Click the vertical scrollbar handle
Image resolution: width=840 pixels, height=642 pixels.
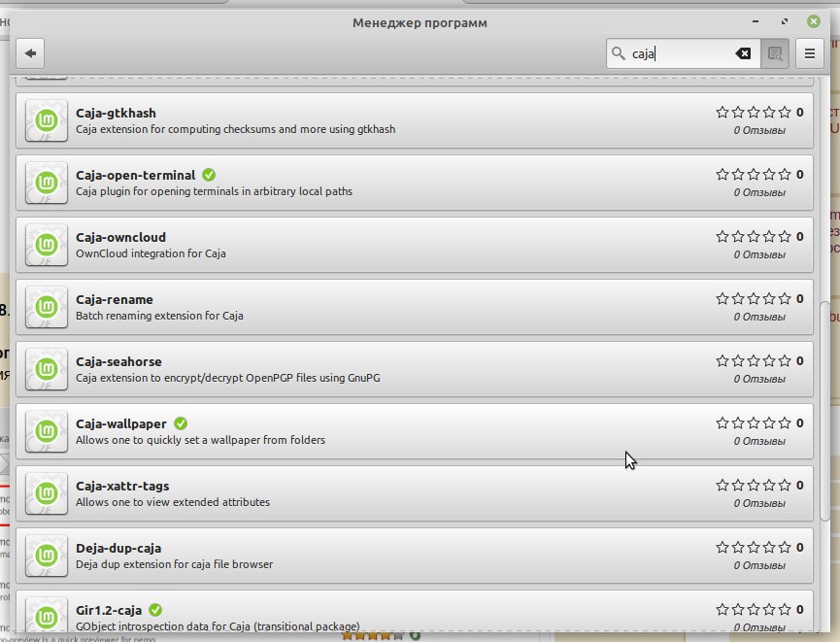(x=825, y=411)
